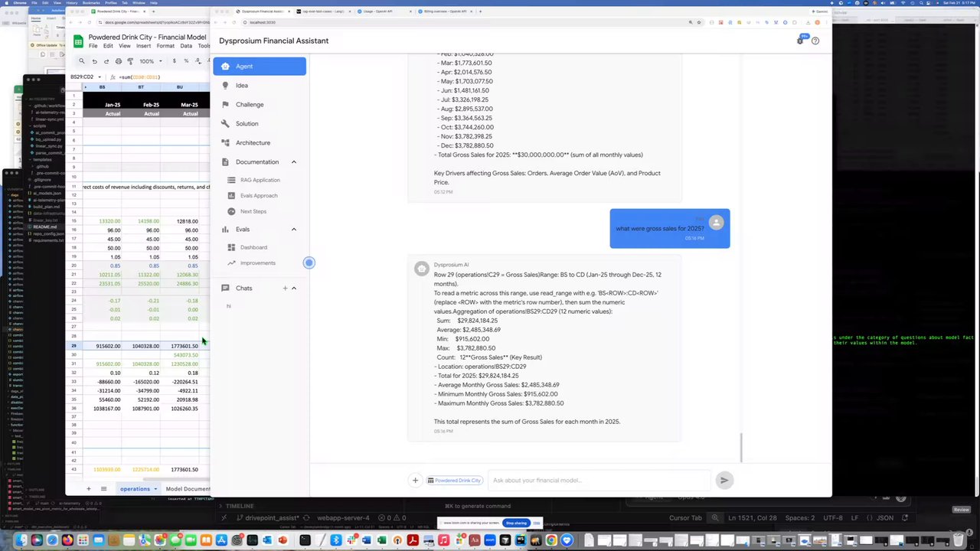Viewport: 980px width, 551px height.
Task: Click the Dysprosium AI avatar icon
Action: coord(421,269)
